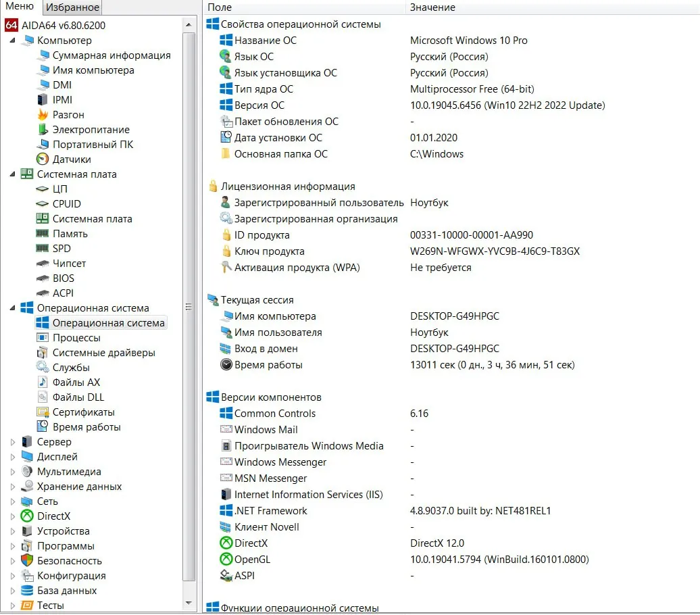
Task: Click the value W269N-WFGWX-YVC9B-4J6C9-T83GX
Action: (x=495, y=251)
